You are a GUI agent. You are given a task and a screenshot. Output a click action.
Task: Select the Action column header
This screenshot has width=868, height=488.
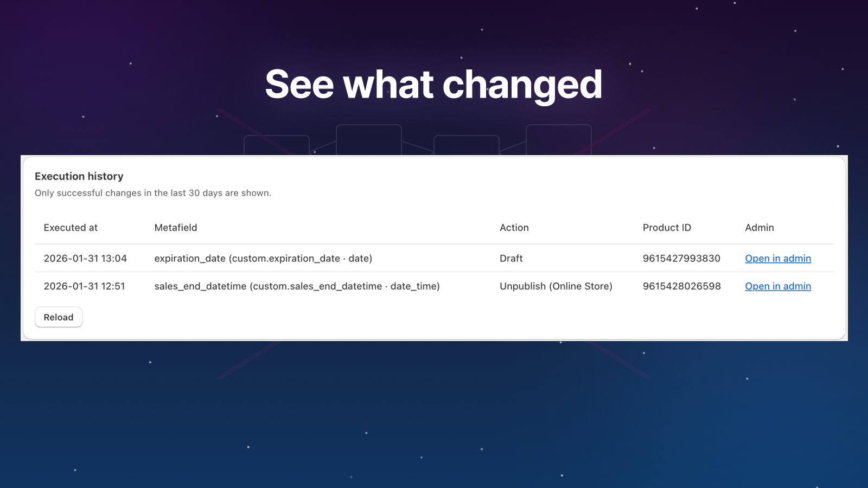(x=514, y=228)
